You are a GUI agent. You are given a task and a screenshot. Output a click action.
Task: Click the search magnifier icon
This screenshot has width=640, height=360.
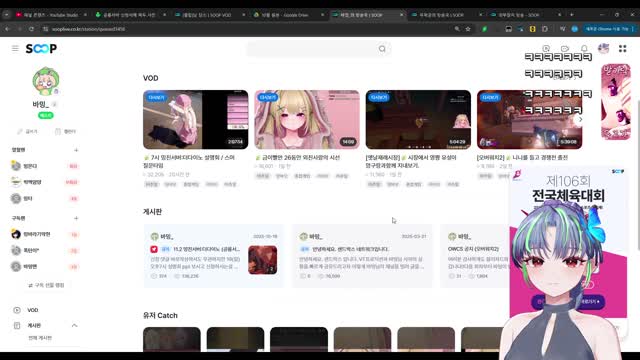[x=382, y=49]
